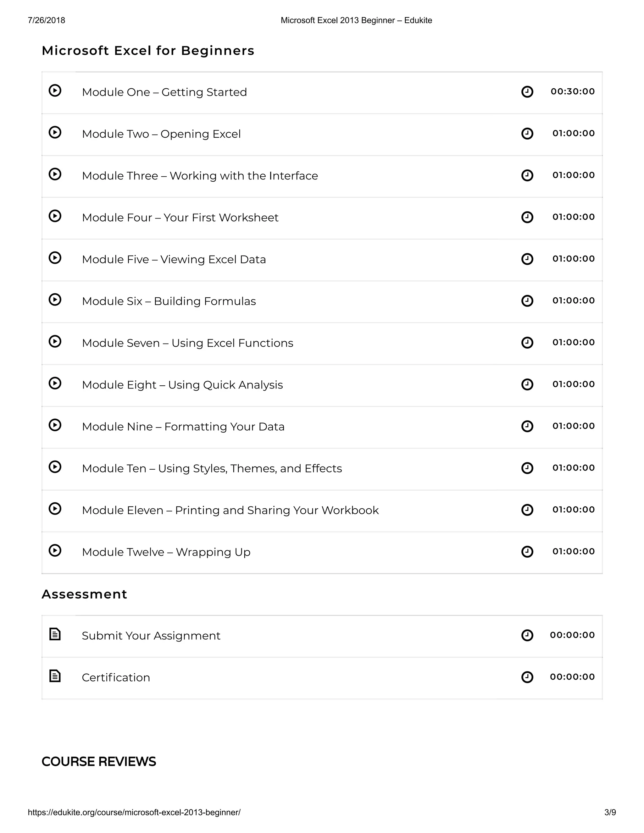644x833 pixels.
Task: Open Module Four – Your First Worksheet
Action: (x=180, y=218)
